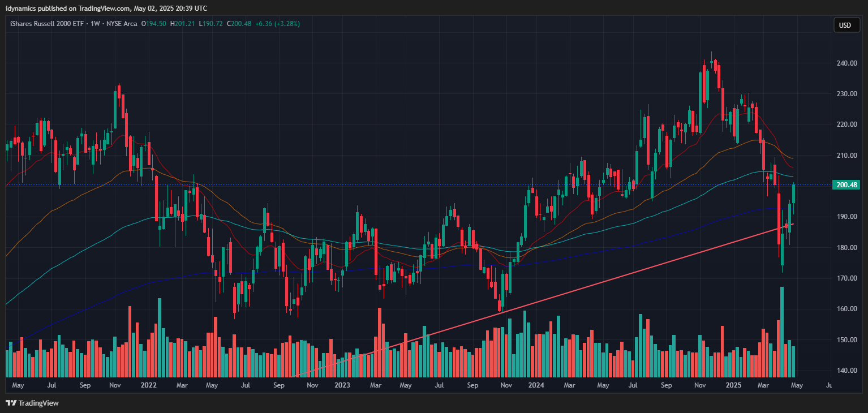This screenshot has height=413, width=868.
Task: Click the 2025 label on time axis
Action: pos(733,385)
